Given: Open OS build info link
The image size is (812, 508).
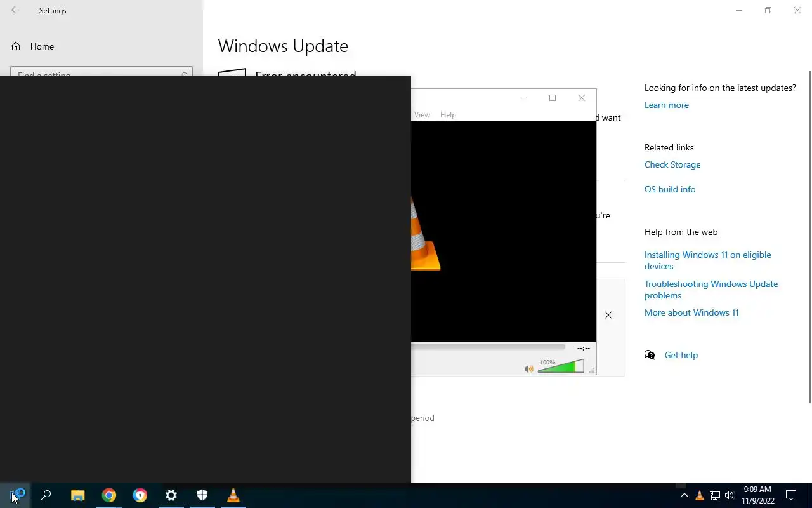Looking at the screenshot, I should [x=670, y=189].
